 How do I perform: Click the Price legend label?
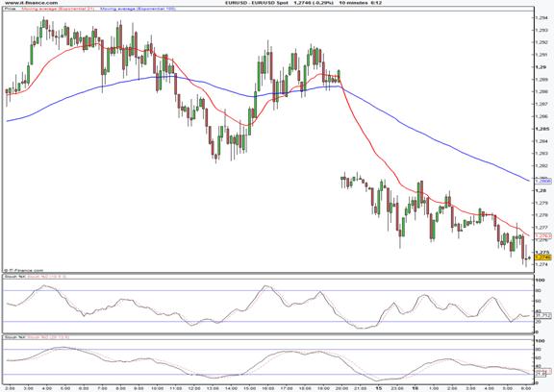click(10, 9)
